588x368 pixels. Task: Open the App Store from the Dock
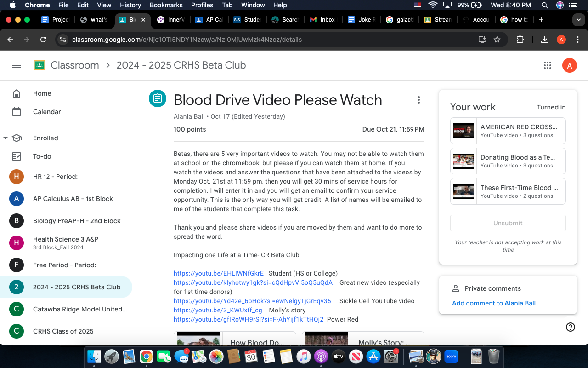pyautogui.click(x=373, y=356)
